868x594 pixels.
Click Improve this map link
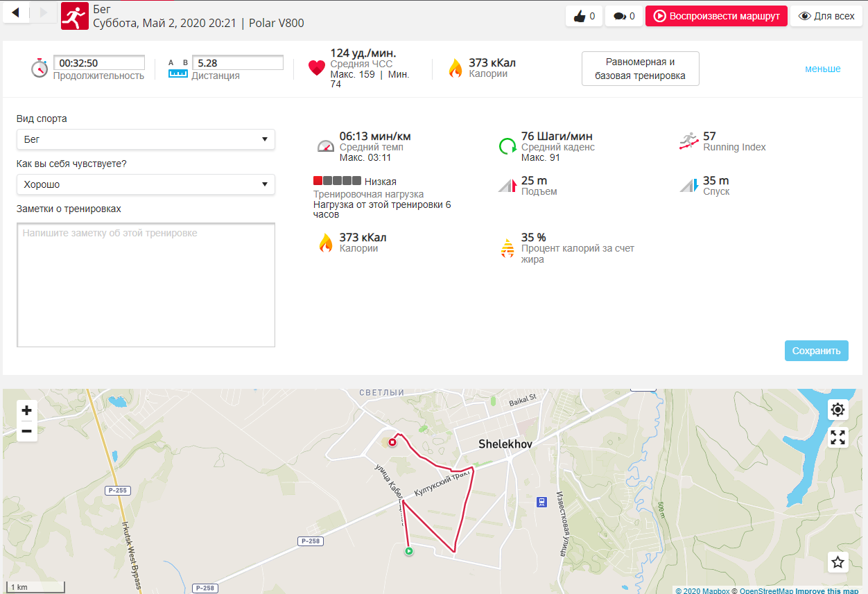coord(827,591)
